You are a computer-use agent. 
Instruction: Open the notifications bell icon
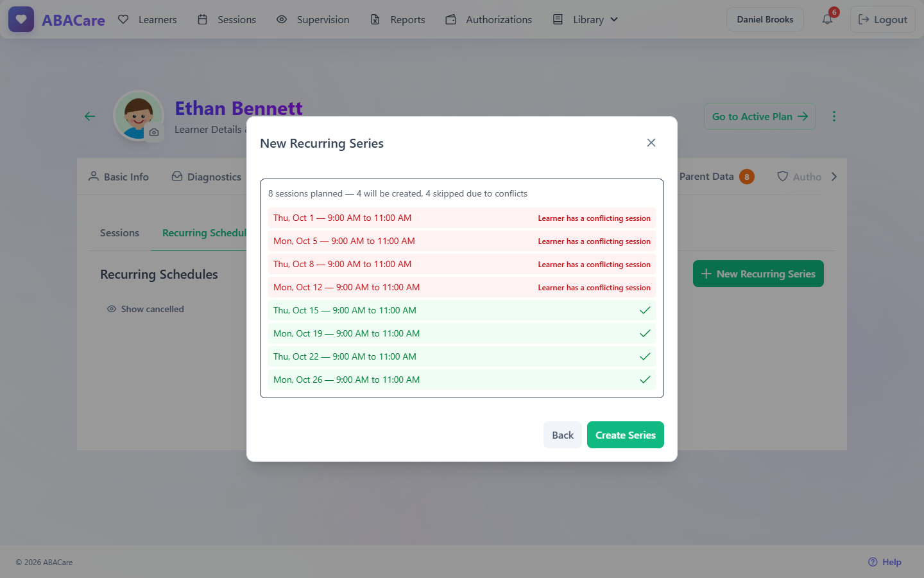pos(828,19)
